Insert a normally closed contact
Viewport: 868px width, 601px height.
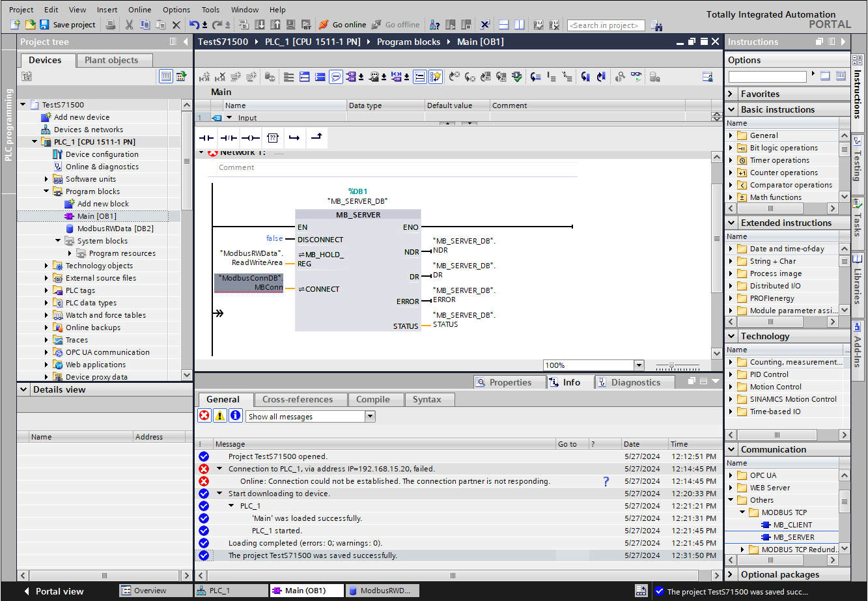point(229,138)
